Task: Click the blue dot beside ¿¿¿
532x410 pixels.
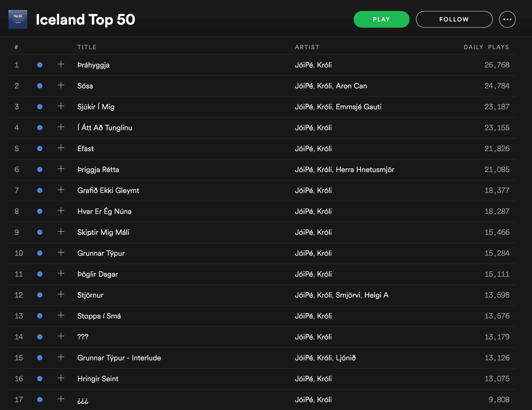Action: 39,399
